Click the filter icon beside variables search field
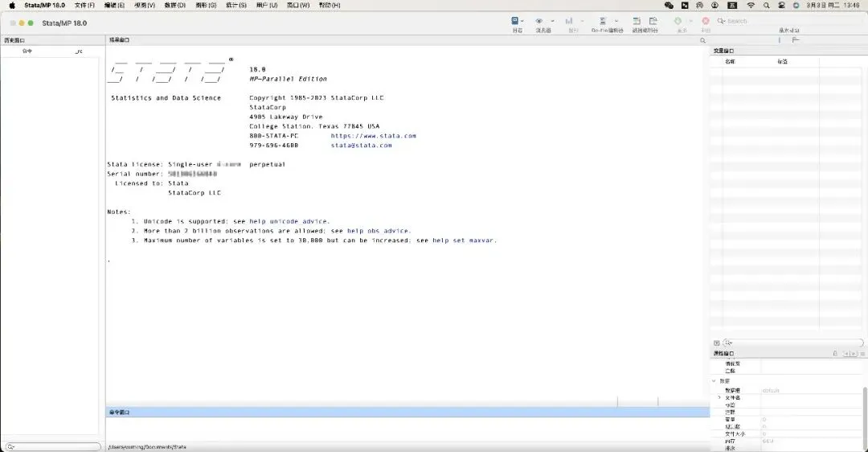Image resolution: width=868 pixels, height=452 pixels. 716,343
